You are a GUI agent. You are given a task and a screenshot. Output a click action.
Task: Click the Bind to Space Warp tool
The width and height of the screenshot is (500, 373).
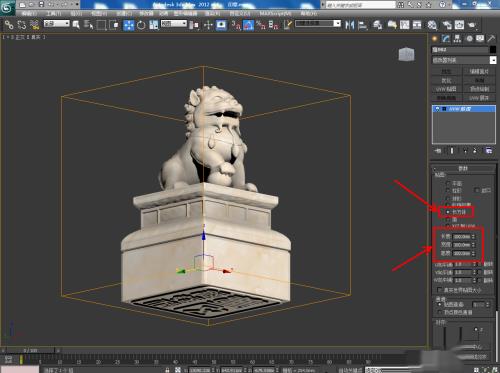tap(34, 25)
